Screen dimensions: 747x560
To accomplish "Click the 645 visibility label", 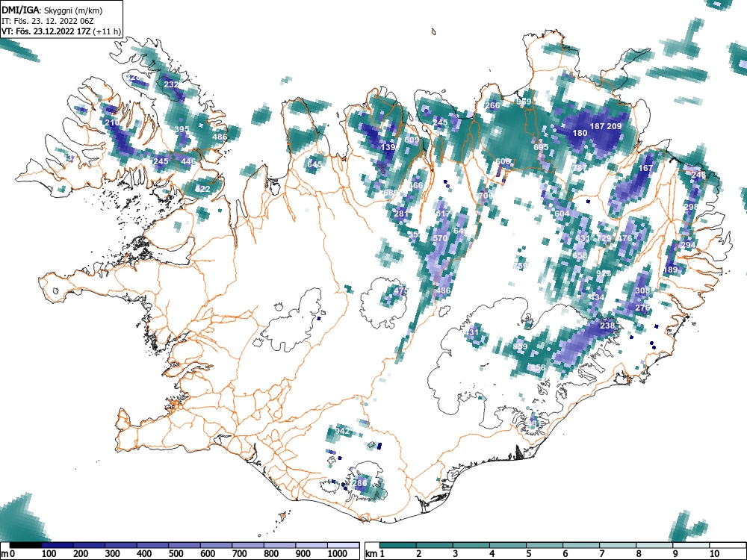I will click(315, 164).
